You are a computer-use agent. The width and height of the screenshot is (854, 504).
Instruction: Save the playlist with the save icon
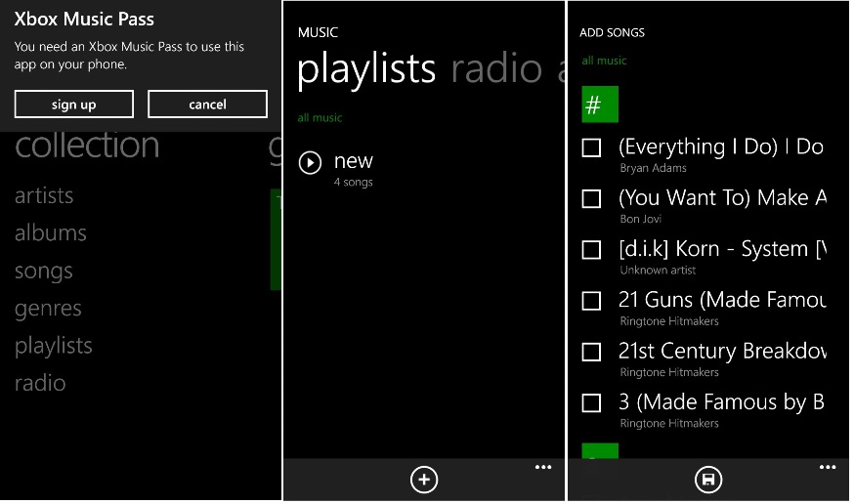coord(708,480)
